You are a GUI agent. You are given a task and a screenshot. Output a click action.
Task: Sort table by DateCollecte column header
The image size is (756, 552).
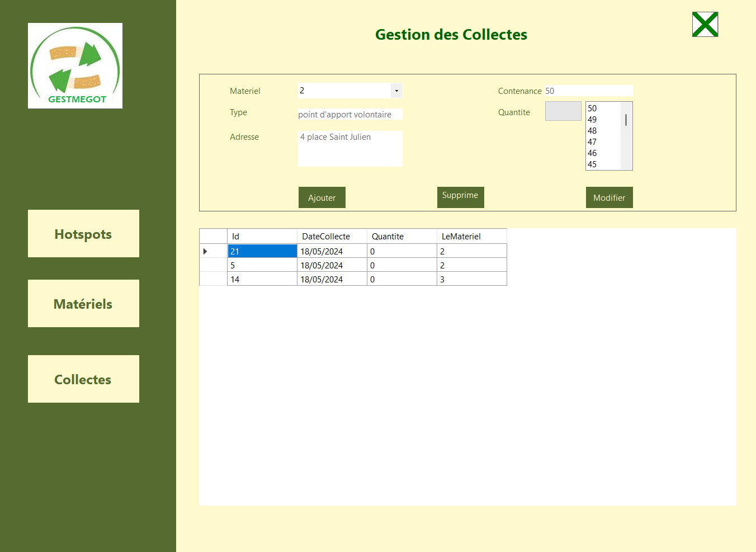332,237
